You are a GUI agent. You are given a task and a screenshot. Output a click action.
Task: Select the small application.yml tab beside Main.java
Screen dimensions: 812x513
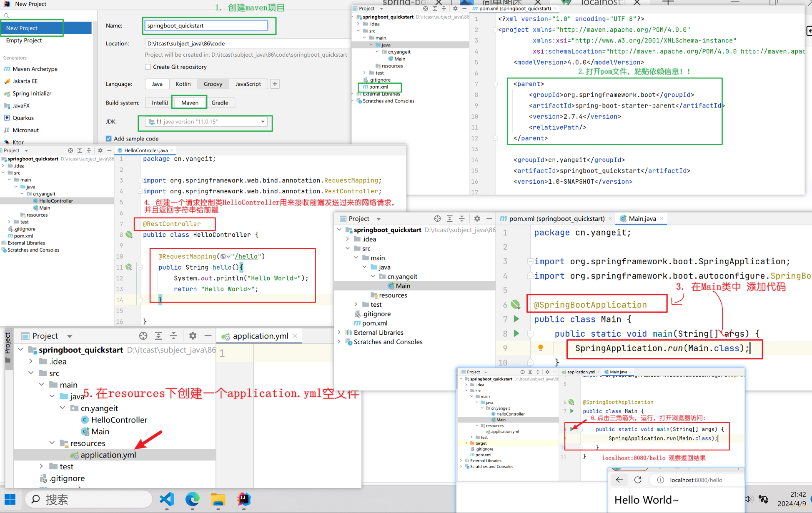[581, 372]
